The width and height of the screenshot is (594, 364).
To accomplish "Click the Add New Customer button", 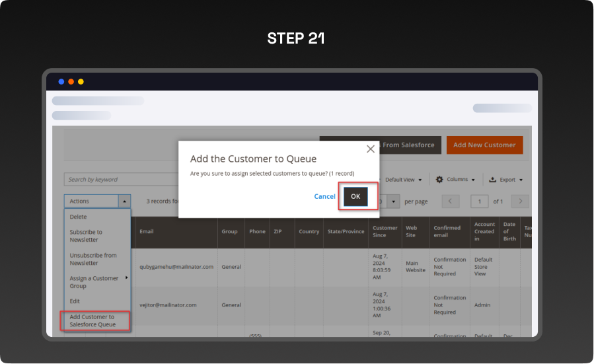I will point(484,145).
